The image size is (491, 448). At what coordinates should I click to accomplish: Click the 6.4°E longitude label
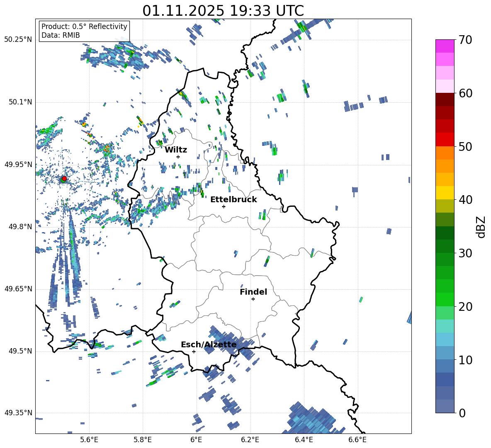304,440
